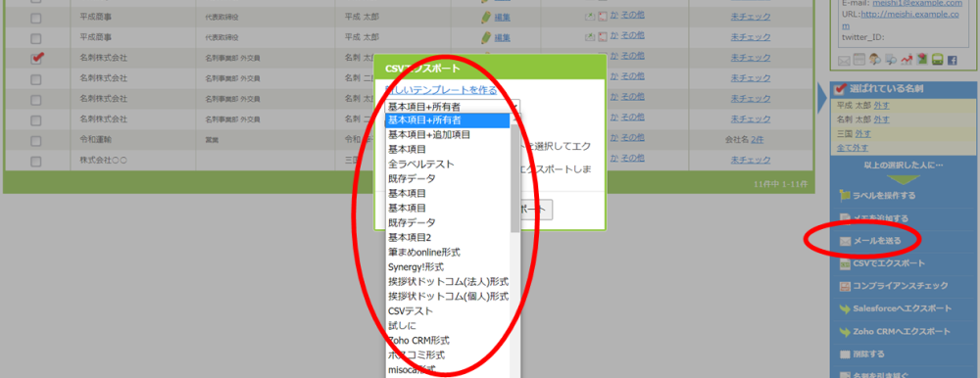Click メモを追加する action

coord(880,218)
